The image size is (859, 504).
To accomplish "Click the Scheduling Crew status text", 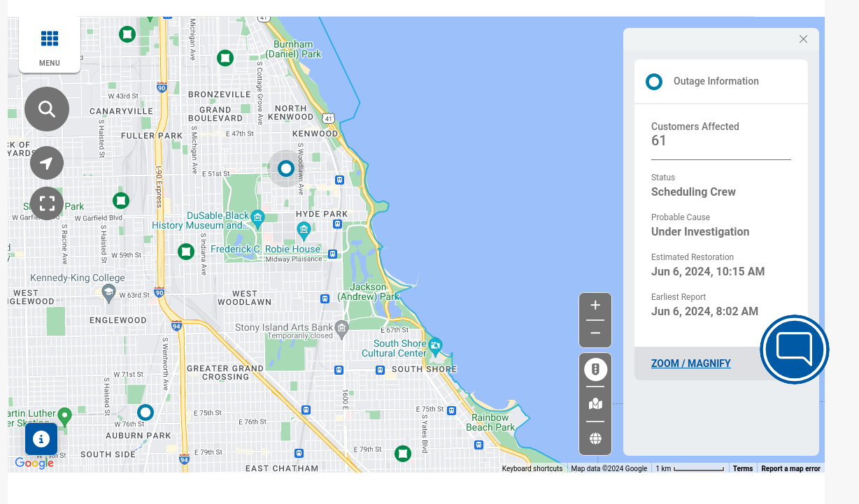I will click(693, 192).
